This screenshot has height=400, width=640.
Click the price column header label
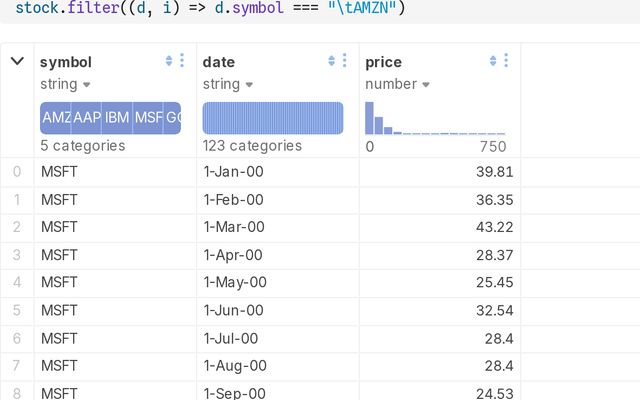[384, 62]
